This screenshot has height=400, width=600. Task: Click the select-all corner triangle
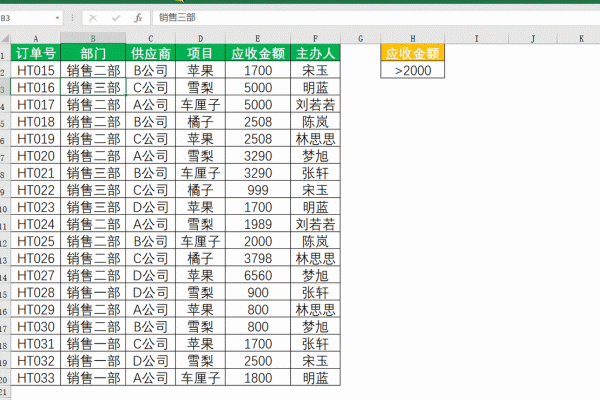5,38
